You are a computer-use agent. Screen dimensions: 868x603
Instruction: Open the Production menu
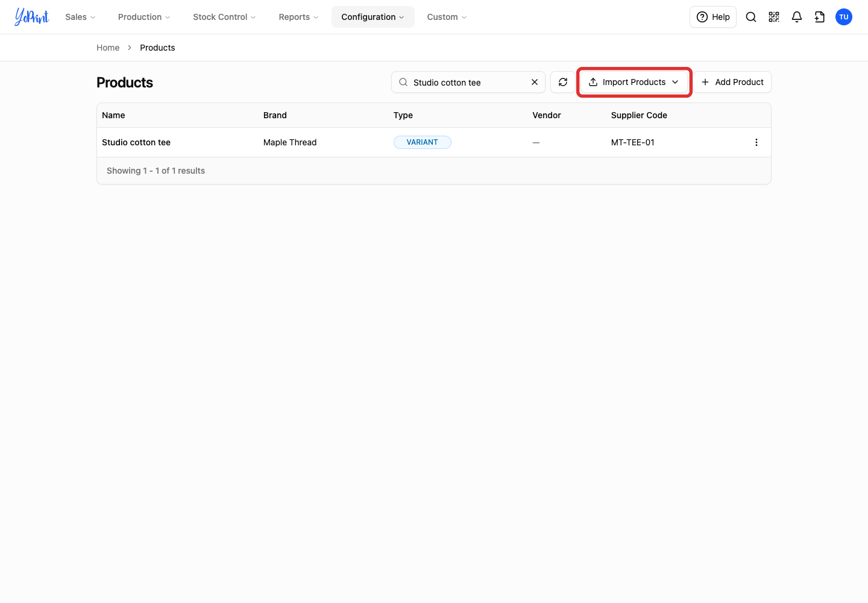pos(144,17)
